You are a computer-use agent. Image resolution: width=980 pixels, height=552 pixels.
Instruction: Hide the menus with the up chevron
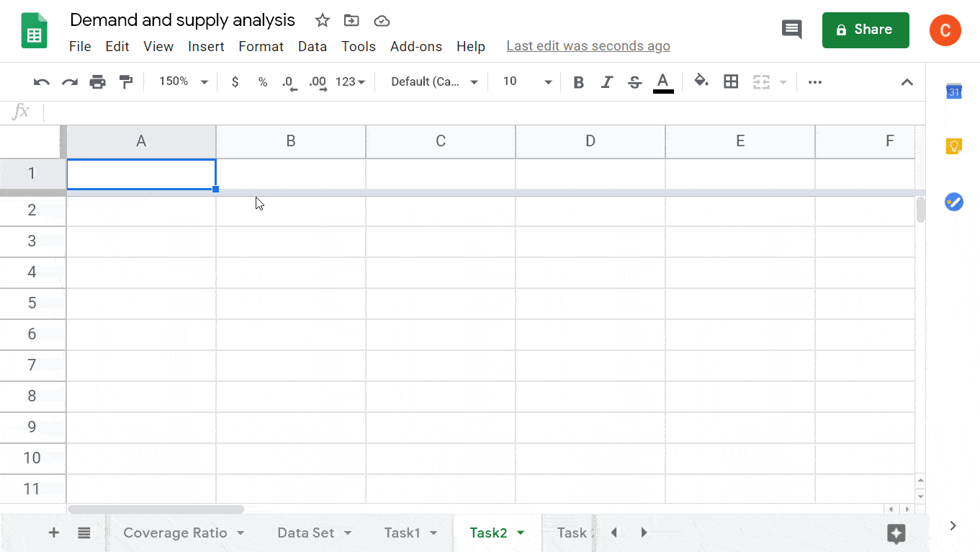(907, 82)
